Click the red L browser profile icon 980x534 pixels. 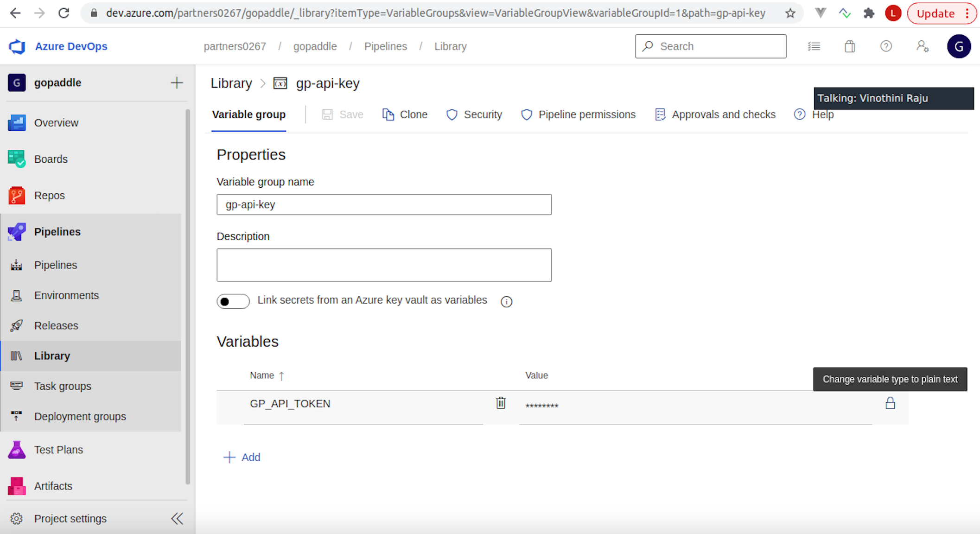(x=893, y=13)
